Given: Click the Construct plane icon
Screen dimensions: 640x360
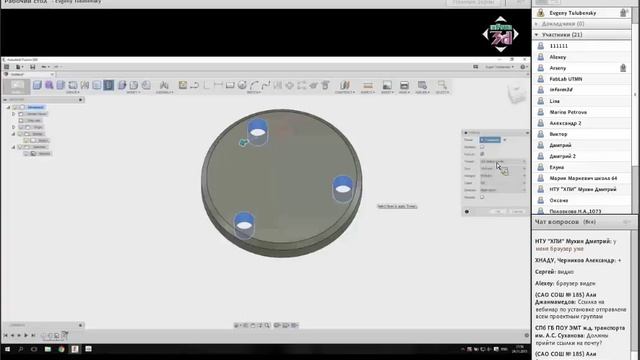Looking at the screenshot, I should point(344,84).
